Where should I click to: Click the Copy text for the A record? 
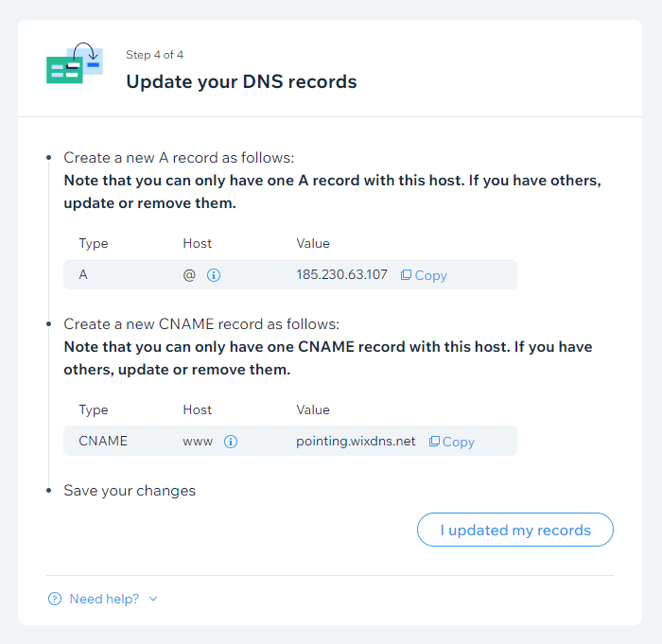click(x=431, y=275)
